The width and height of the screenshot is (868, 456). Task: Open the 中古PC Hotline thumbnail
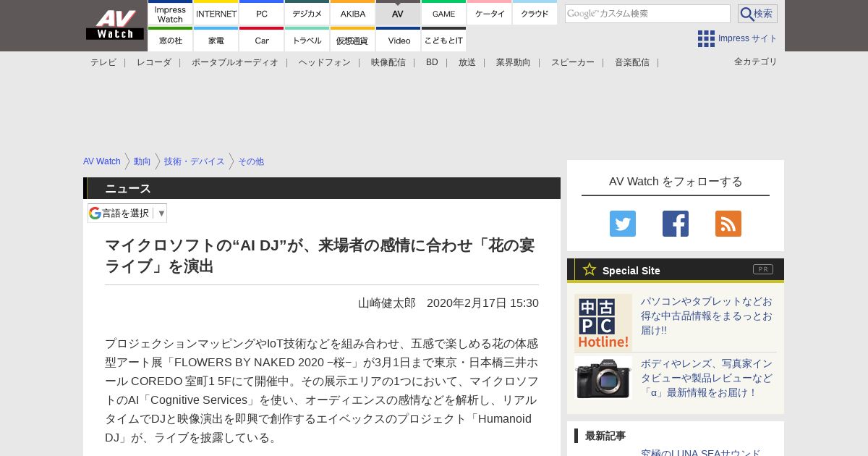click(x=603, y=322)
